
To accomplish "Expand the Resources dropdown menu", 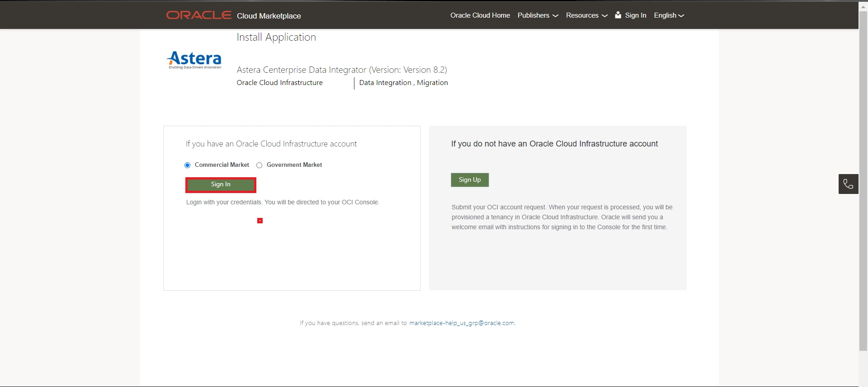I will (586, 15).
